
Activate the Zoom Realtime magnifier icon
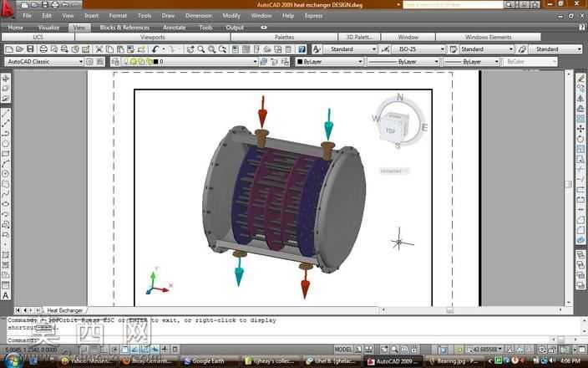click(x=201, y=49)
